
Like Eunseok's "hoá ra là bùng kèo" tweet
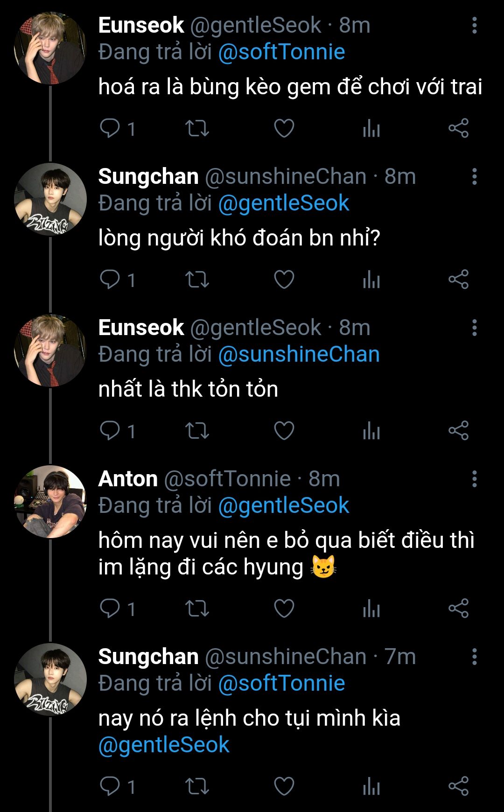[284, 128]
